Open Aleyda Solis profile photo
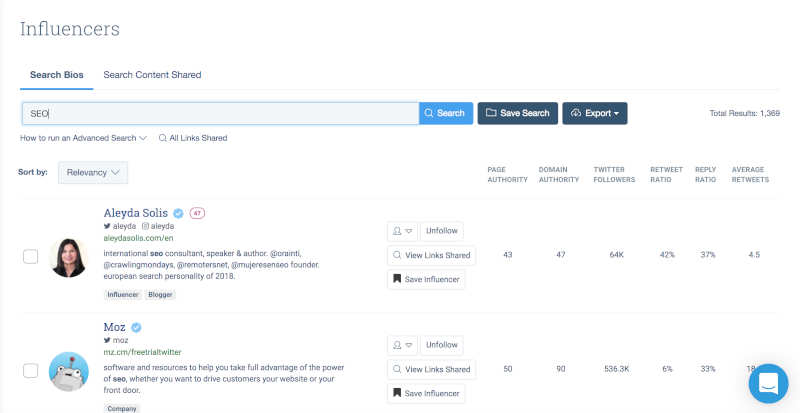 (x=68, y=257)
